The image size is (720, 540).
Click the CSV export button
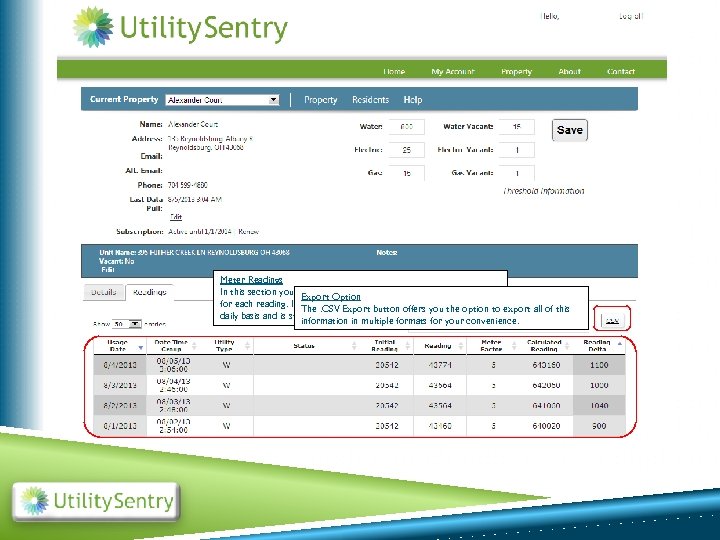point(613,321)
